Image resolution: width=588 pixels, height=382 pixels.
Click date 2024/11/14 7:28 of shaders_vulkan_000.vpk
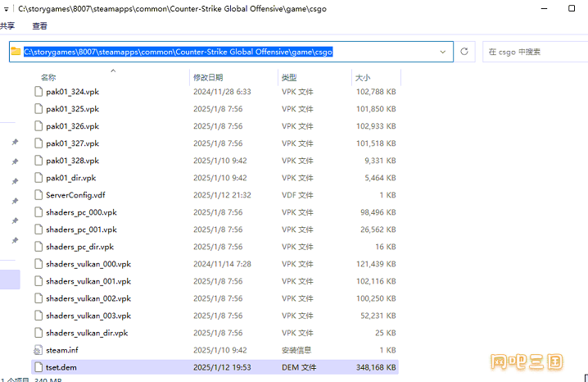click(222, 264)
